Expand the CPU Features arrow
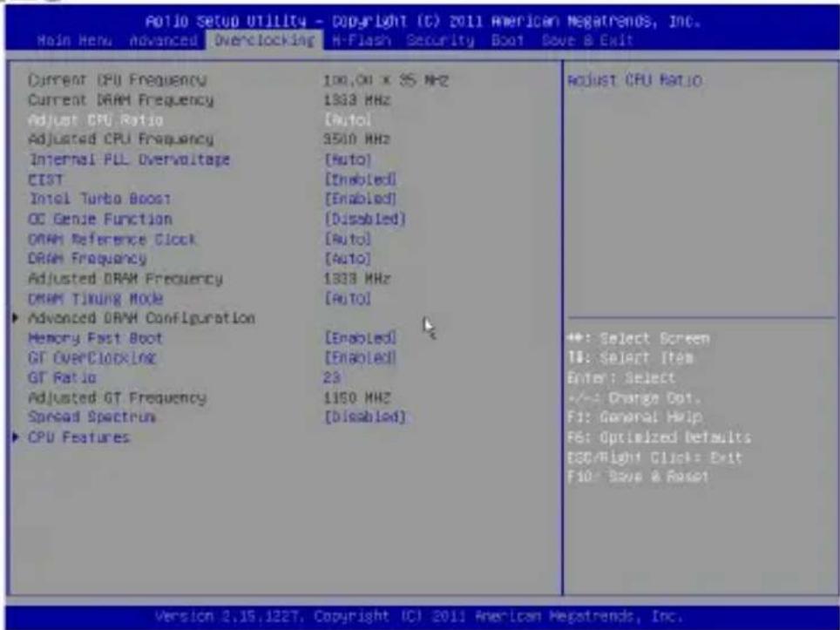The height and width of the screenshot is (630, 840). point(16,437)
